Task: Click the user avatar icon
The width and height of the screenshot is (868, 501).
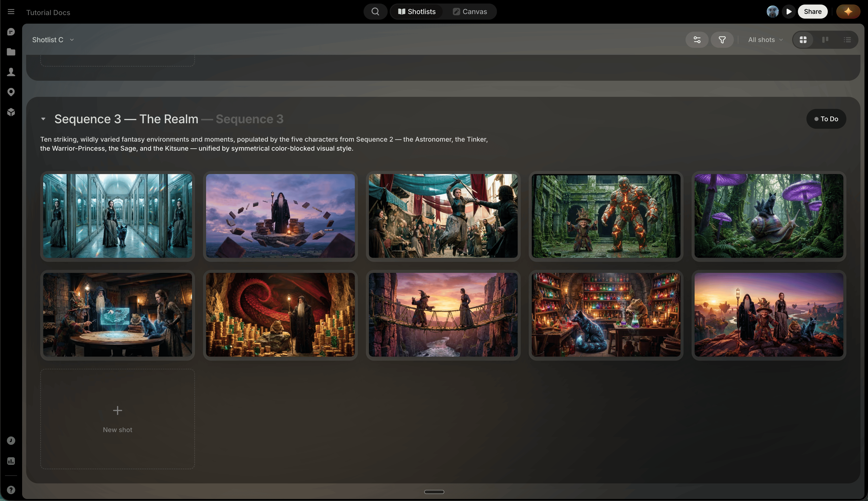Action: [773, 12]
